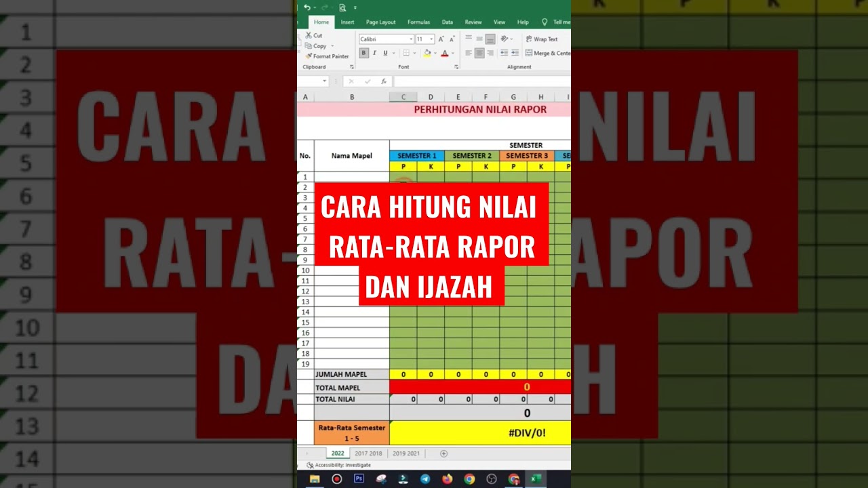Click the Cut scissors icon
The width and height of the screenshot is (868, 488).
click(309, 35)
